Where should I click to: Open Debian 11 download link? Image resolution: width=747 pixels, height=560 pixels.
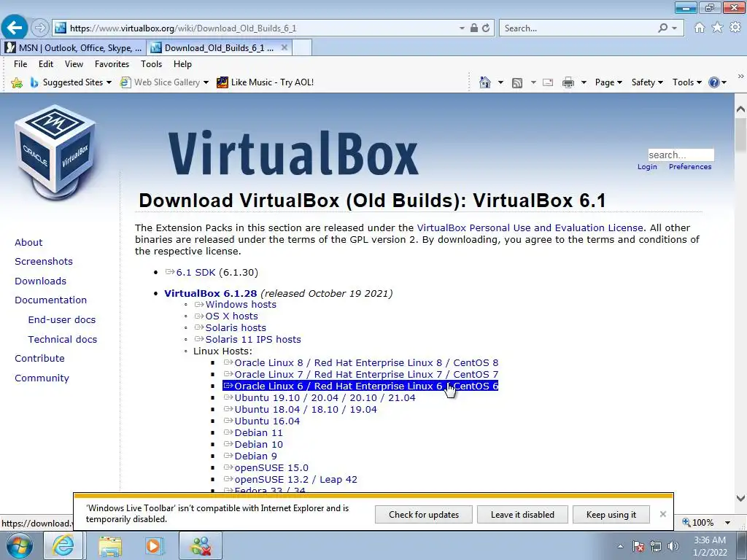coord(258,433)
